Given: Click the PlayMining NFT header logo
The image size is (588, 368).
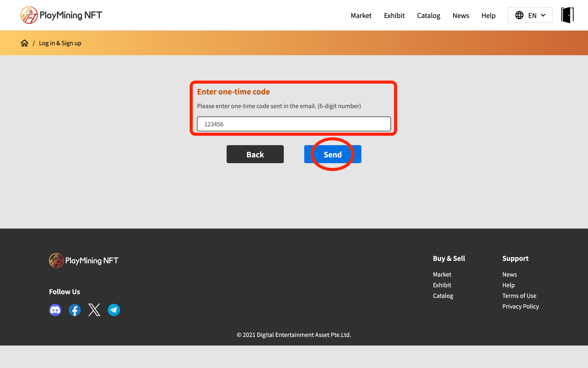Looking at the screenshot, I should 61,15.
